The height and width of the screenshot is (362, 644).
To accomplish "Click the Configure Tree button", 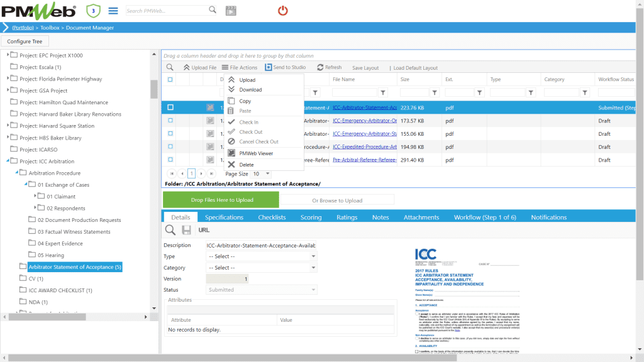I will tap(25, 41).
